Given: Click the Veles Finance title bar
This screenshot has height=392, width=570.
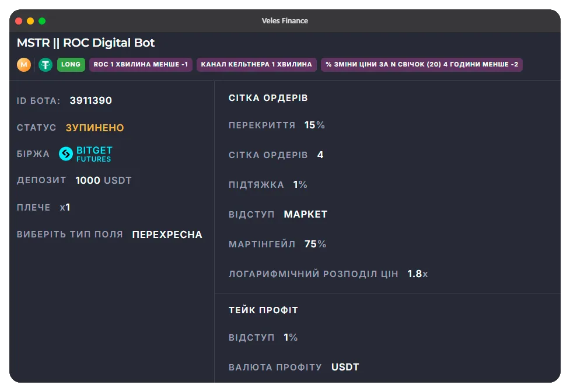Looking at the screenshot, I should click(x=285, y=20).
